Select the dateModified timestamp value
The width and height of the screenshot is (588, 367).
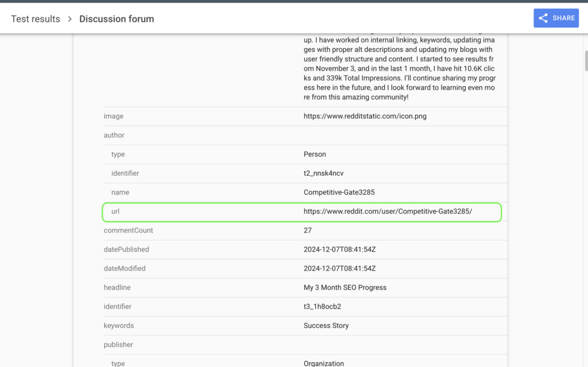tap(339, 268)
